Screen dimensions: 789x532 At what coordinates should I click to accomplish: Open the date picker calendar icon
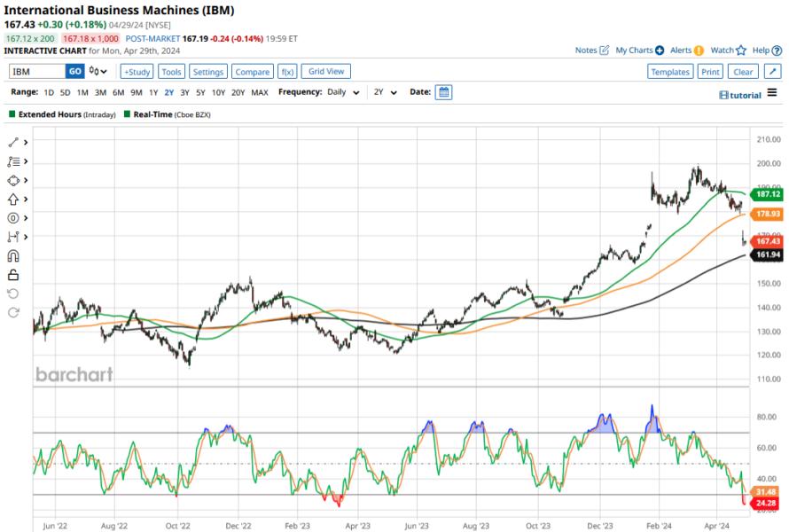(443, 92)
